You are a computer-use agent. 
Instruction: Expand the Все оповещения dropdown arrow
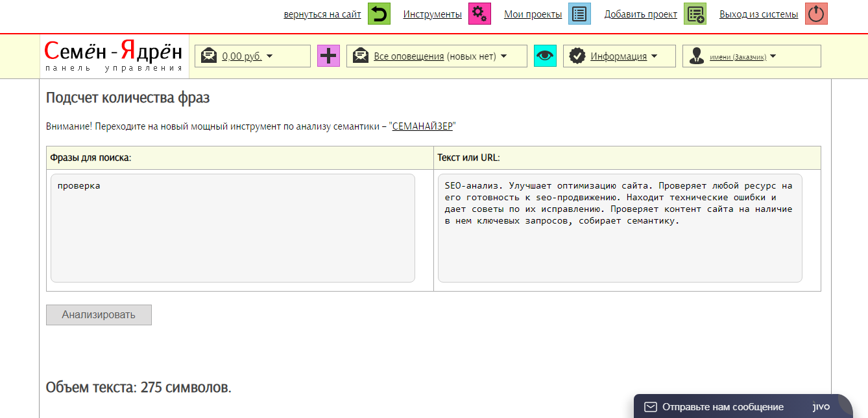pyautogui.click(x=503, y=56)
